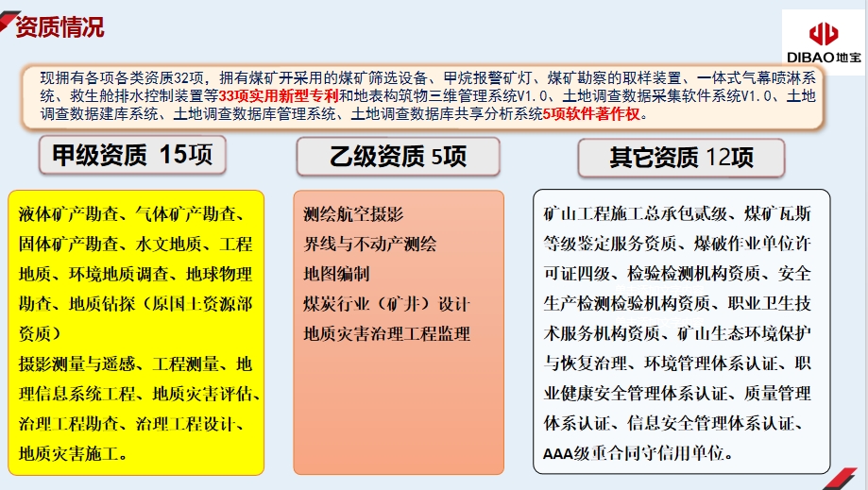Viewport: 868px width, 490px height.
Task: Click the 其它资质 12项 header button
Action: pyautogui.click(x=681, y=157)
